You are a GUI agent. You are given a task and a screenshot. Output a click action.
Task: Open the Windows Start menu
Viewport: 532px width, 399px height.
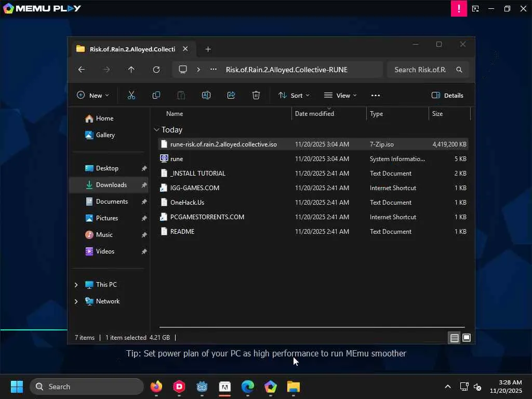pyautogui.click(x=17, y=387)
